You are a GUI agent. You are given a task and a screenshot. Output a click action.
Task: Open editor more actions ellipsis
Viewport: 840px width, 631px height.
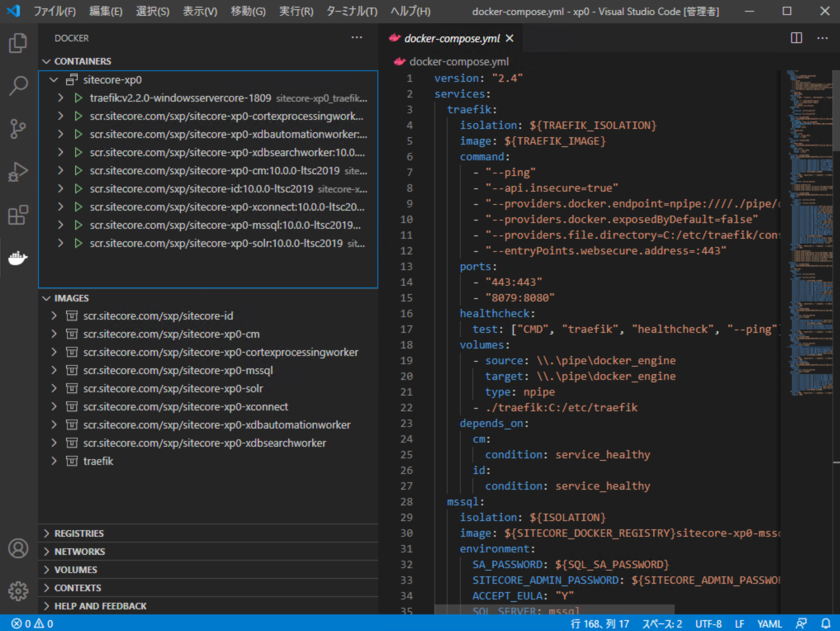[x=822, y=38]
